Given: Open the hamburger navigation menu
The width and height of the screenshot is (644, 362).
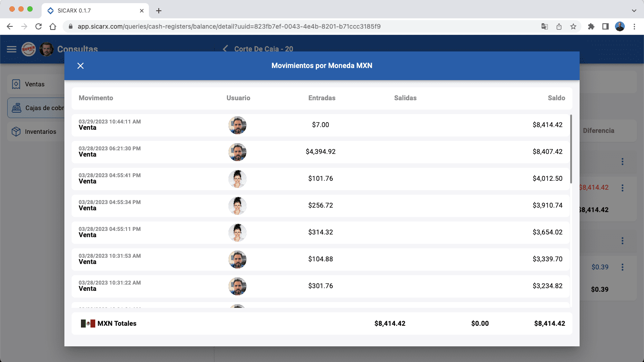Looking at the screenshot, I should tap(12, 49).
